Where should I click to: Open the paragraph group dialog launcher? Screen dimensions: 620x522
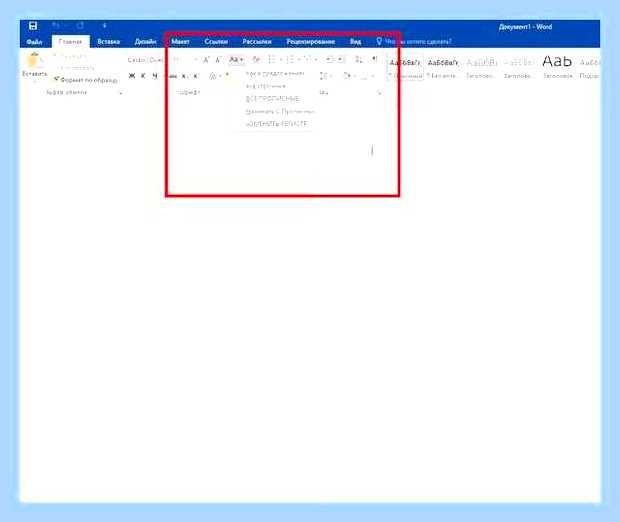click(x=379, y=93)
